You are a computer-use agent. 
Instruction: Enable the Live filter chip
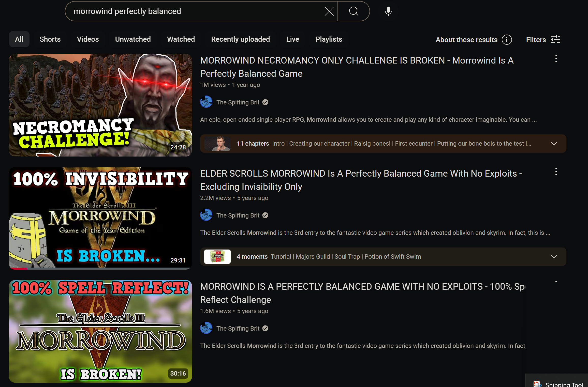292,39
